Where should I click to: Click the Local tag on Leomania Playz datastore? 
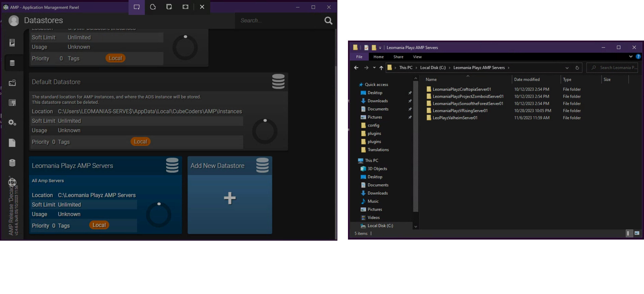[99, 225]
